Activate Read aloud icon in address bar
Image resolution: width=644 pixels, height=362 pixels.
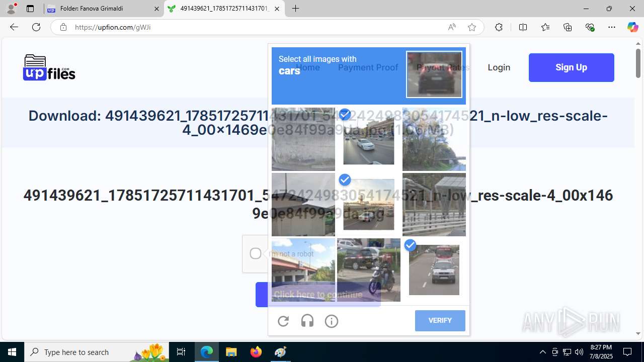tap(452, 27)
